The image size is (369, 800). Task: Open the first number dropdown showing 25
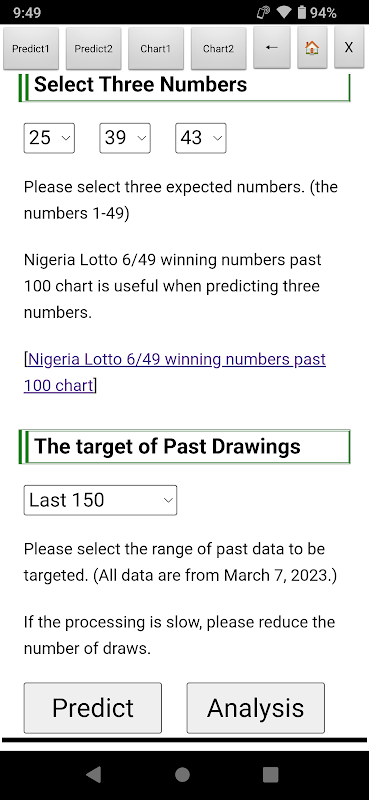[49, 138]
